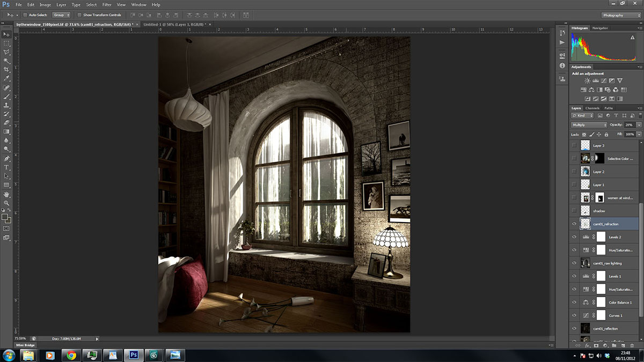Show the hidden shadow layer

(x=575, y=210)
